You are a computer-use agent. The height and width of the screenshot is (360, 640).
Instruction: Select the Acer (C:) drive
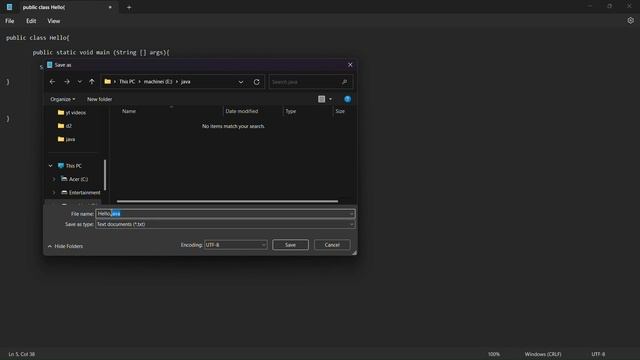74,179
